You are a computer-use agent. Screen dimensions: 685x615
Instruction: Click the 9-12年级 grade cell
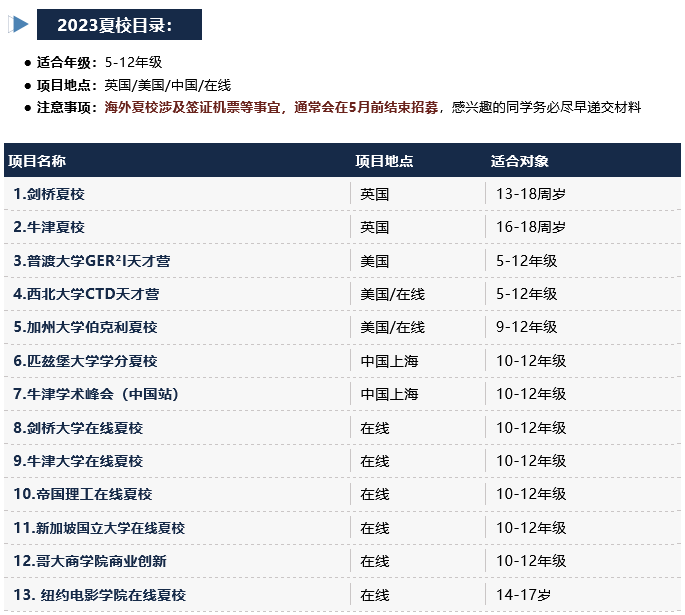click(x=526, y=327)
